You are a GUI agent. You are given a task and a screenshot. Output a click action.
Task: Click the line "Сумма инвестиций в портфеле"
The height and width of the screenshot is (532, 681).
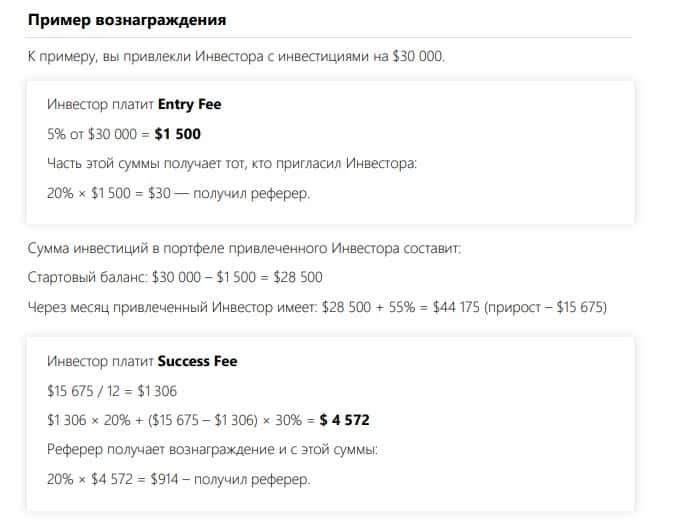tap(245, 248)
